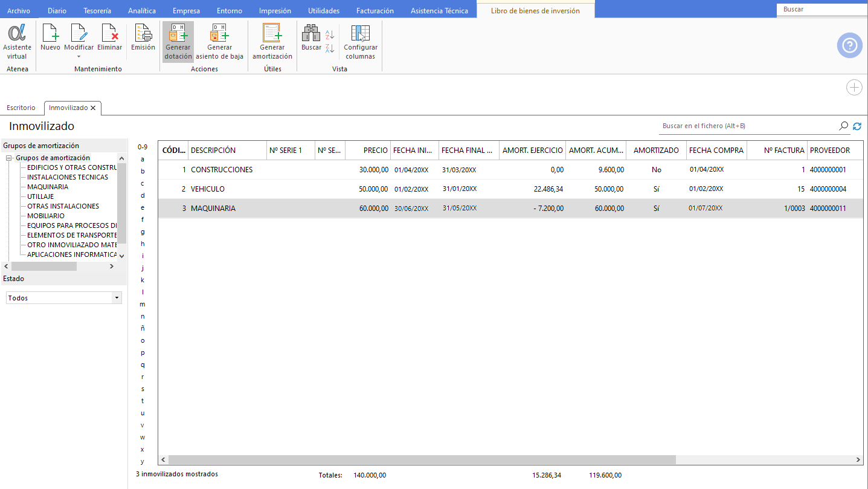Screen dimensions: 868x489
Task: Open the Modificar dropdown arrow
Action: click(x=79, y=57)
